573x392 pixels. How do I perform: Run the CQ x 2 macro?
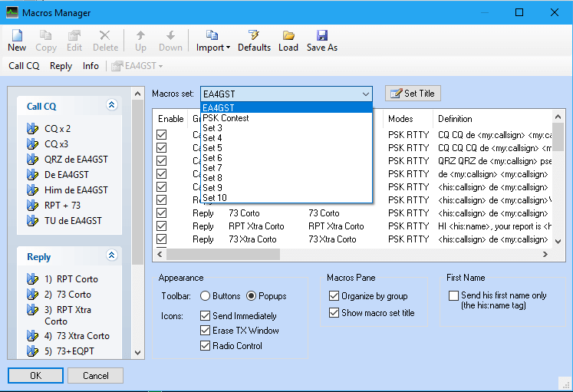[x=58, y=129]
